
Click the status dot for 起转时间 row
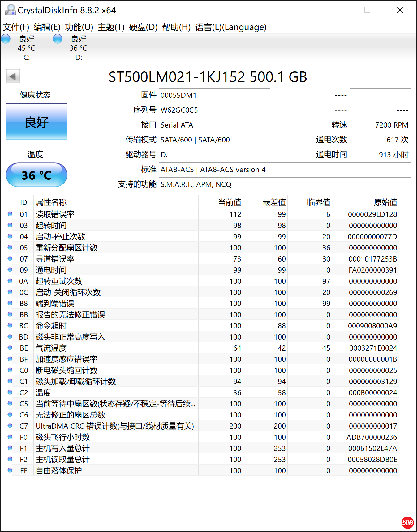coord(10,225)
